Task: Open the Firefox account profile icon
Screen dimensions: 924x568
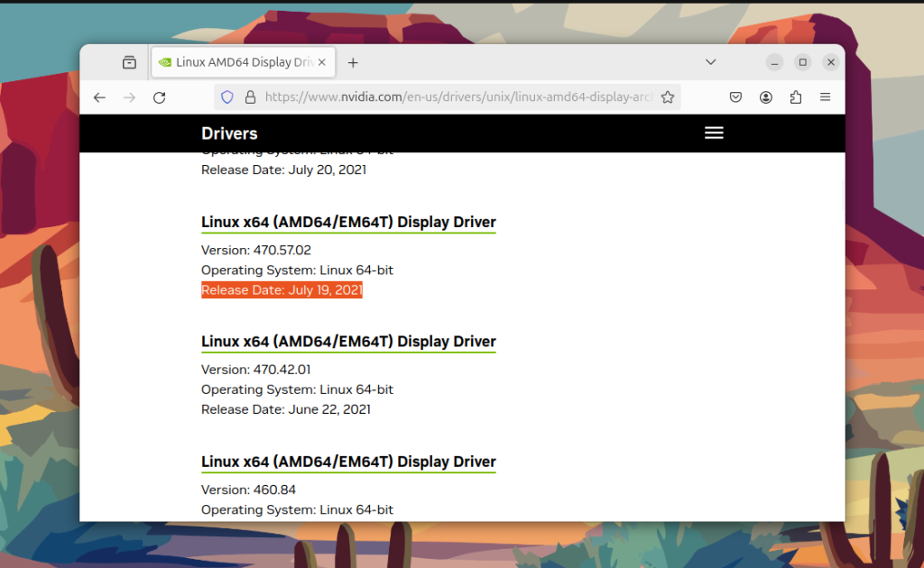Action: click(x=765, y=97)
